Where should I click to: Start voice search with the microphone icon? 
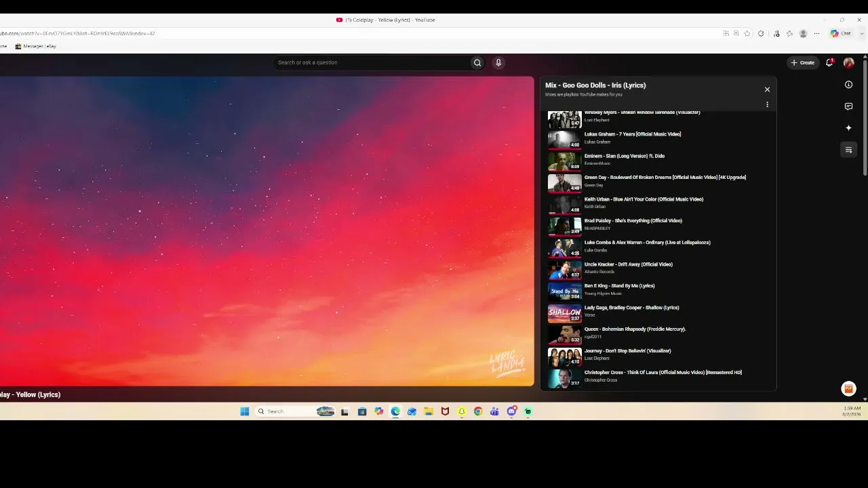pyautogui.click(x=498, y=62)
